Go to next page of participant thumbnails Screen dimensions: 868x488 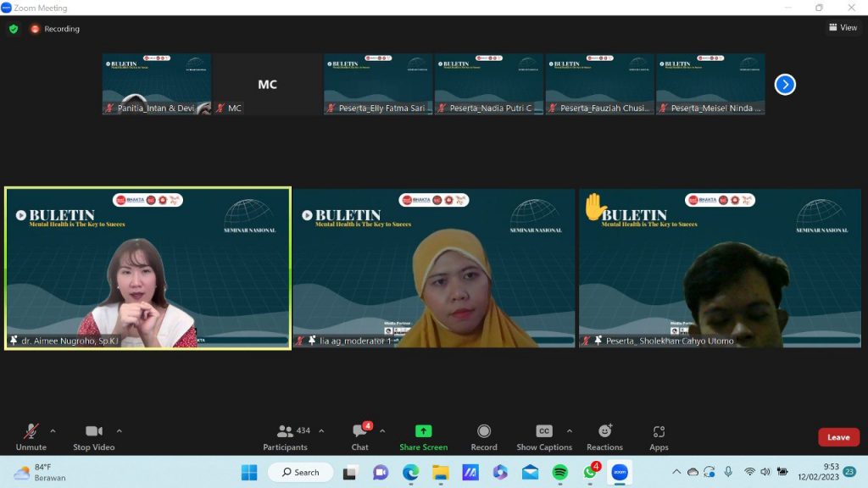tap(785, 85)
